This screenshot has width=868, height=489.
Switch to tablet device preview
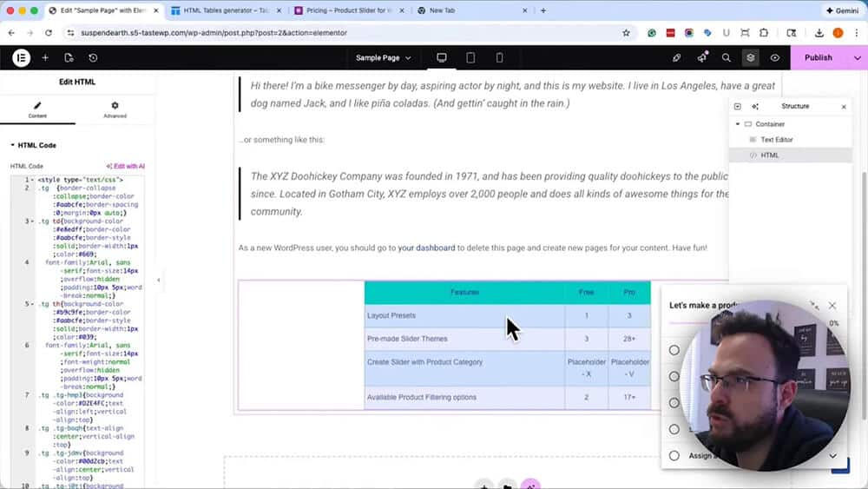point(470,57)
